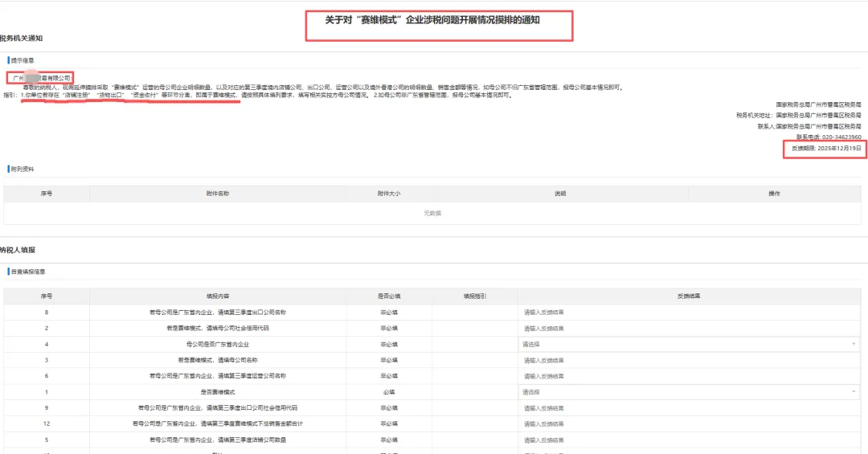Click the 附件大小 column header

tap(389, 194)
